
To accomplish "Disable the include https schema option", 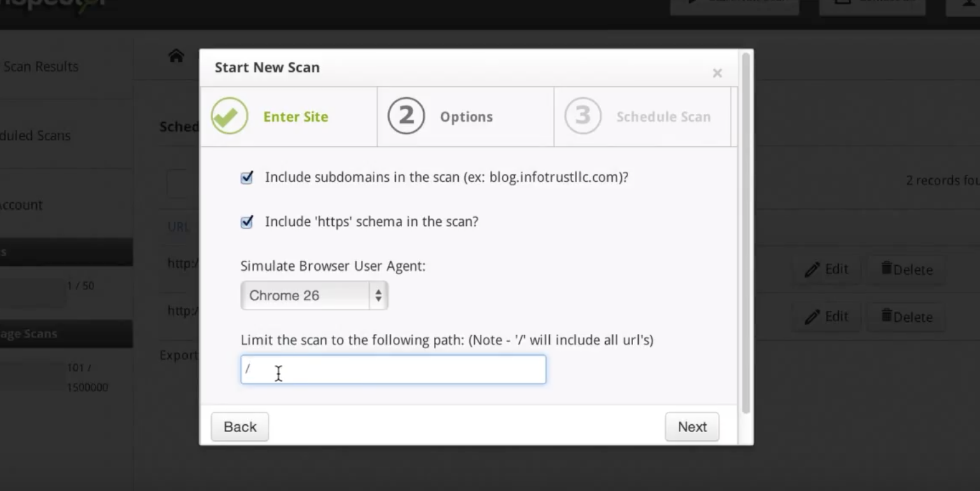I will coord(247,222).
